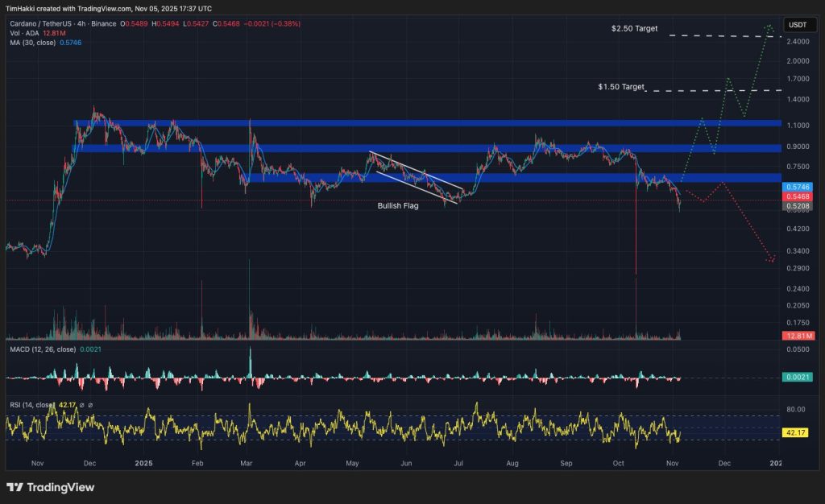Click the USDT currency unit selector

point(799,25)
